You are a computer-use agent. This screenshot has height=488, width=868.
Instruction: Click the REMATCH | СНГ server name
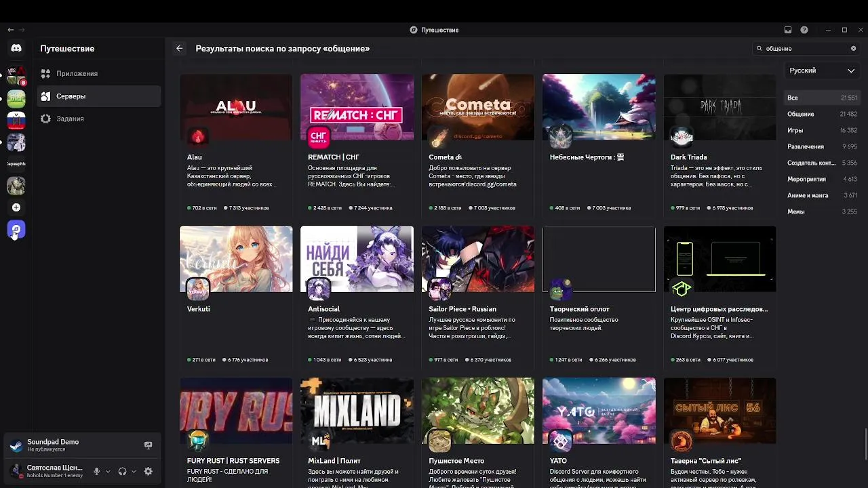point(334,157)
